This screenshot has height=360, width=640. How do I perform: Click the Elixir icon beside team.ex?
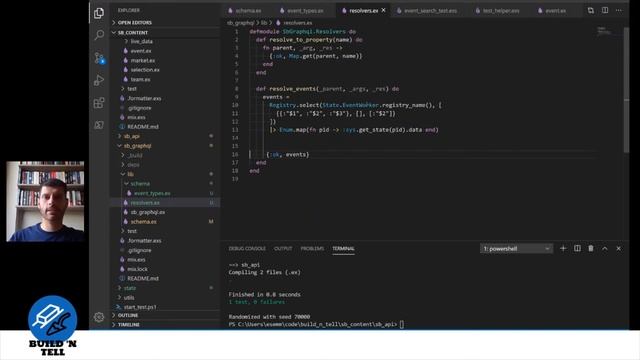pos(126,79)
